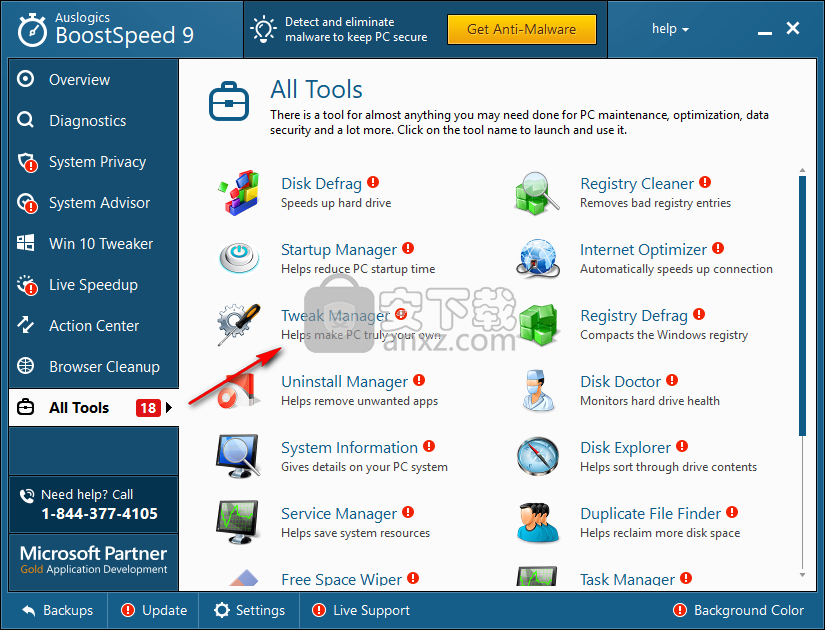Click "Monitors hard drive health" description text
This screenshot has width=825, height=630.
pyautogui.click(x=650, y=401)
